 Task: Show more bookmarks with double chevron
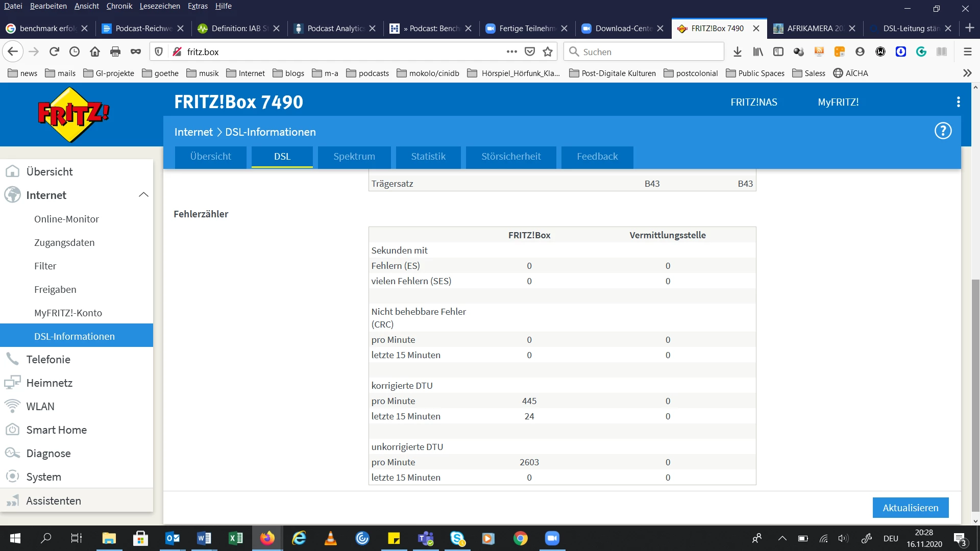tap(967, 73)
